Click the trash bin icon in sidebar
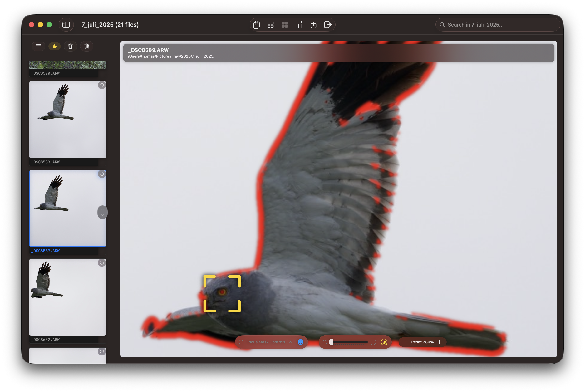 70,46
